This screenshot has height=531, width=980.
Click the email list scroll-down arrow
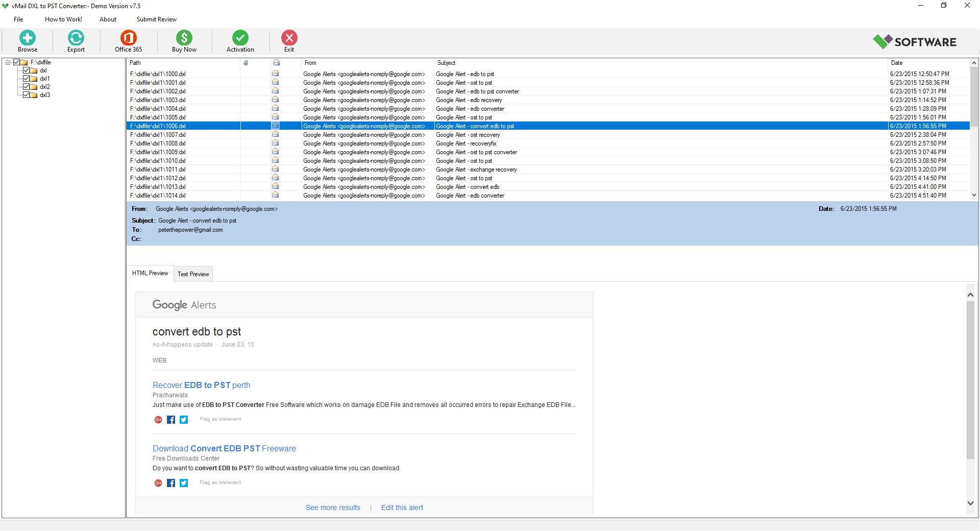coord(974,195)
